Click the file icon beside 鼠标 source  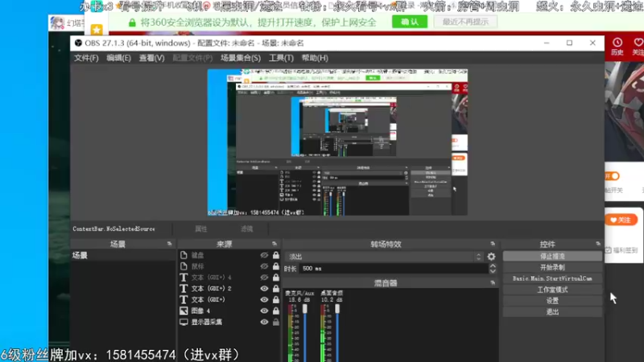tap(184, 266)
